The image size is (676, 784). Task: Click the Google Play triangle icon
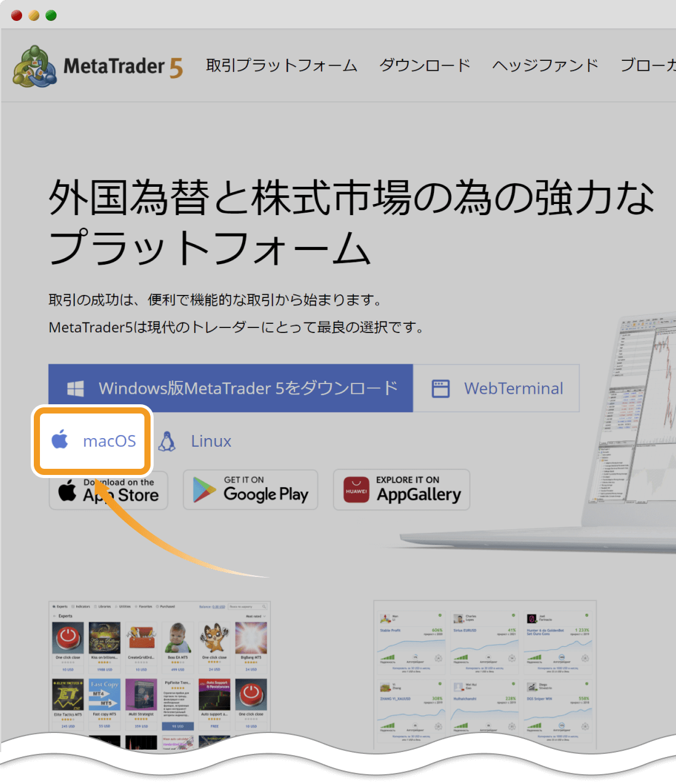tap(204, 490)
